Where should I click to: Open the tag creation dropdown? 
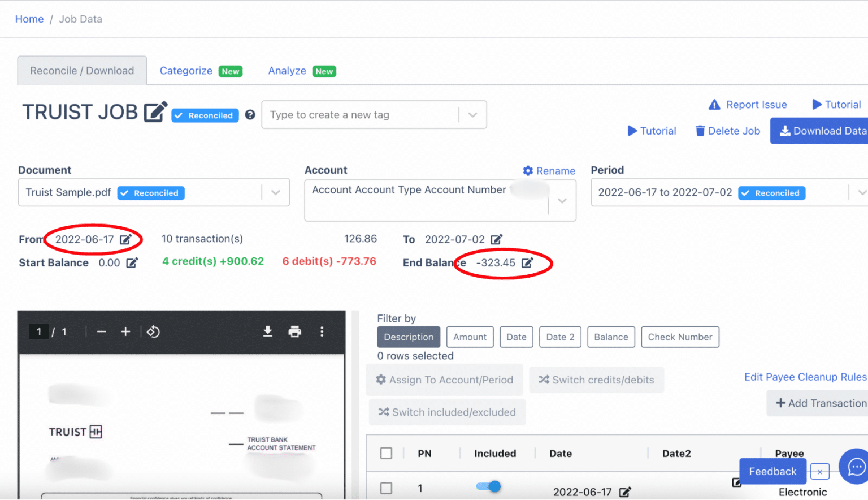(472, 114)
